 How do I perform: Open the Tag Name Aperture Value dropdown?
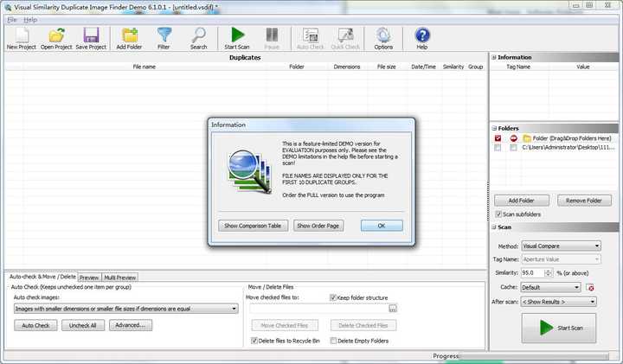(561, 259)
